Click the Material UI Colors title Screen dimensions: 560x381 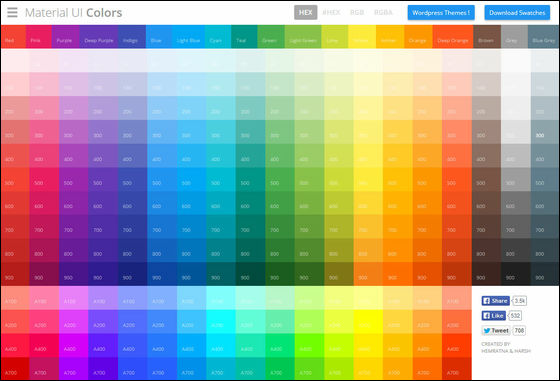coord(74,12)
